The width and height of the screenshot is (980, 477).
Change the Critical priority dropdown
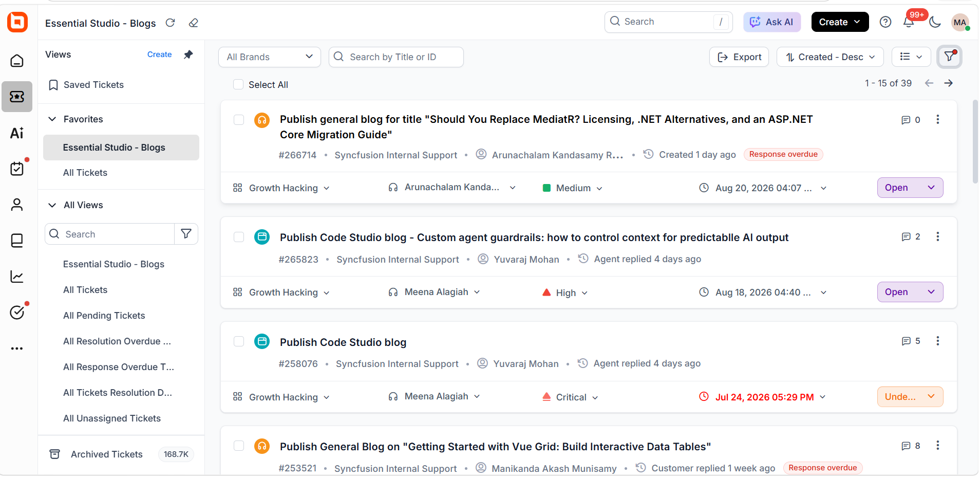(571, 397)
